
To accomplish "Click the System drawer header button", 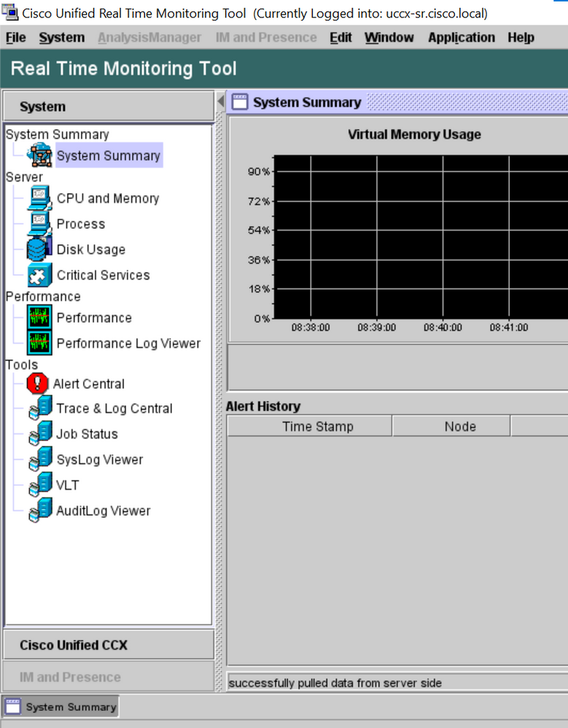I will click(109, 107).
